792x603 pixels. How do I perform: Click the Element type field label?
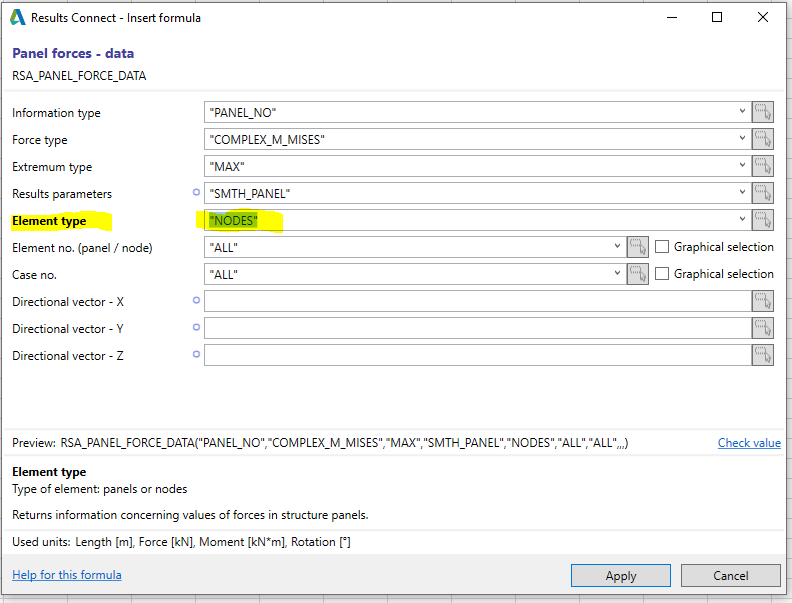coord(49,221)
